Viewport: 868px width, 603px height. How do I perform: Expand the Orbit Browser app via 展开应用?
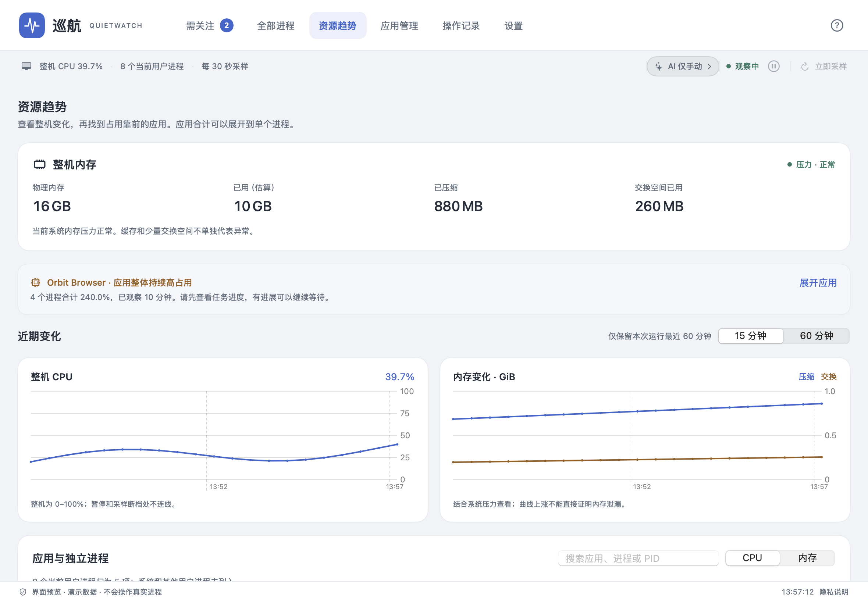[x=818, y=283]
